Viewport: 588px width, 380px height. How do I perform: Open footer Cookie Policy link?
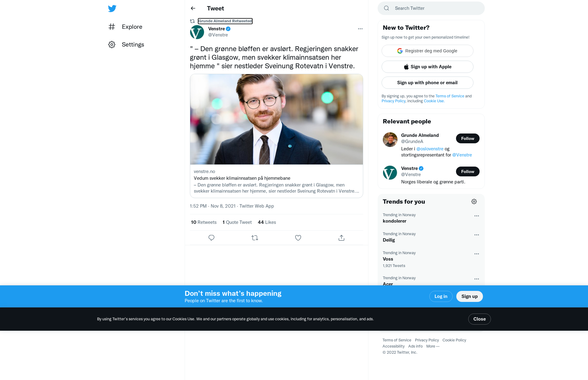(454, 340)
